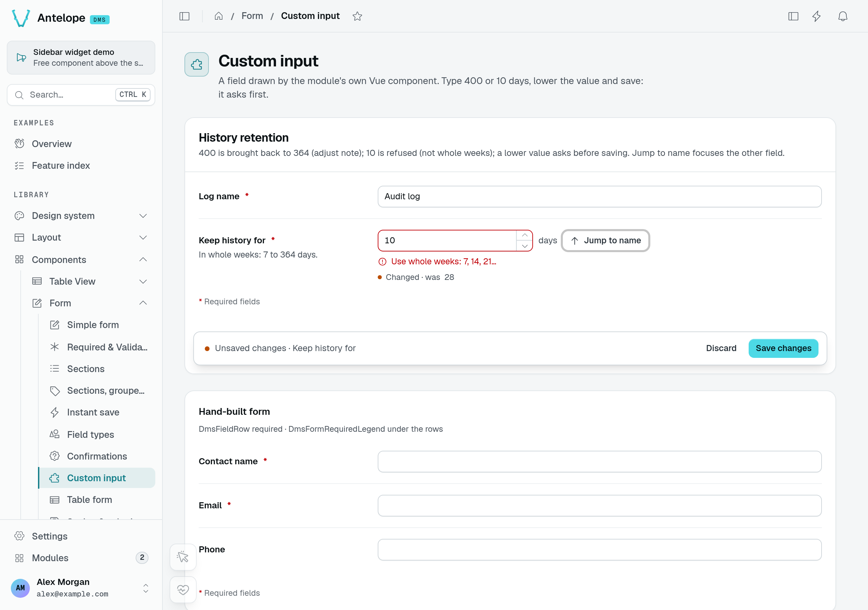
Task: Expand Design system section
Action: click(81, 216)
